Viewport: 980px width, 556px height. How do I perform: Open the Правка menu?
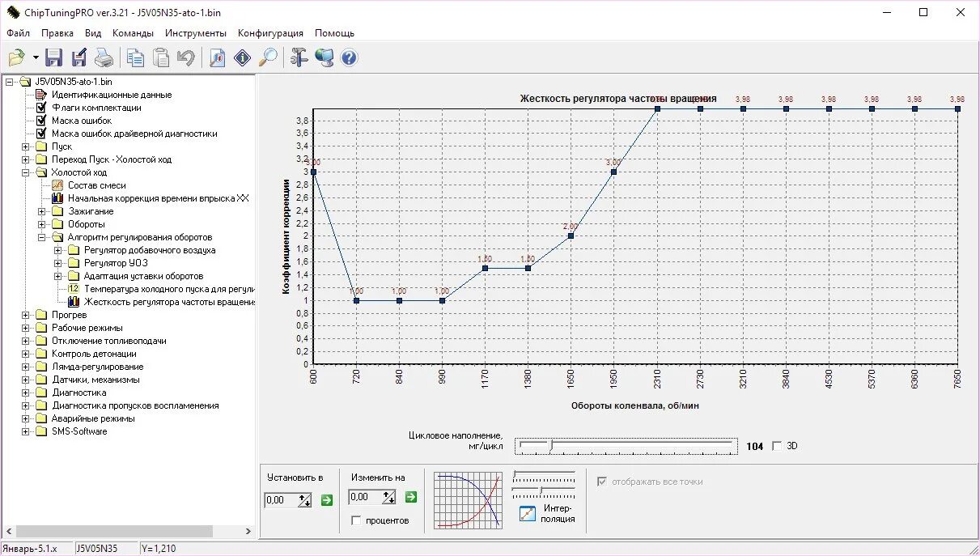[x=57, y=33]
